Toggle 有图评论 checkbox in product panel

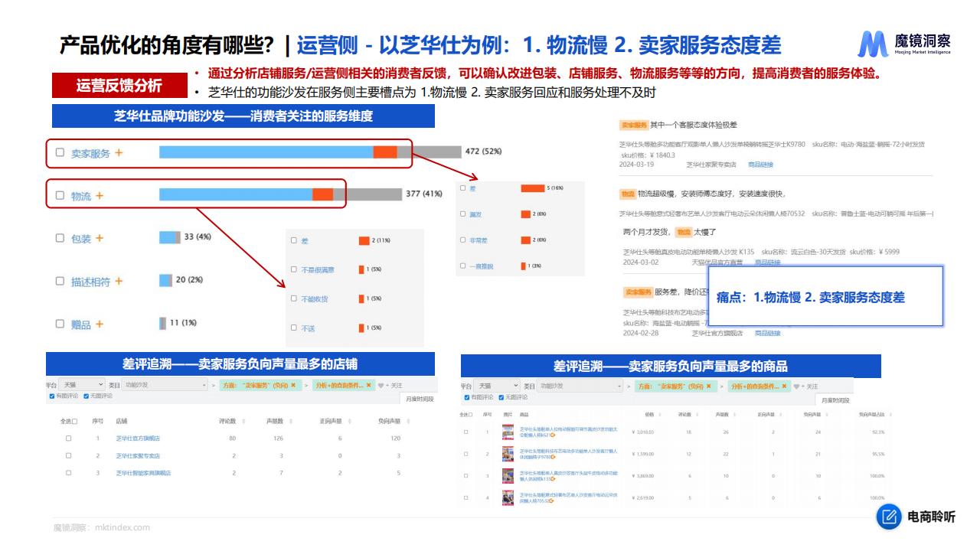tap(468, 397)
